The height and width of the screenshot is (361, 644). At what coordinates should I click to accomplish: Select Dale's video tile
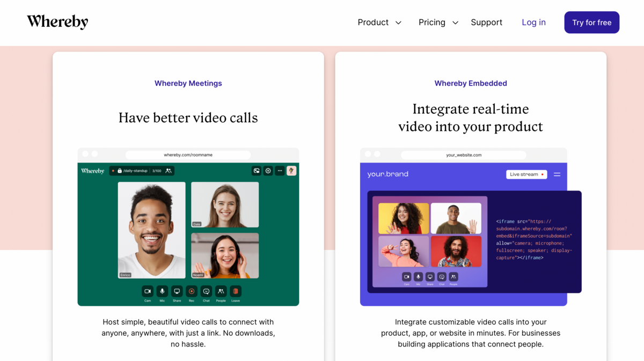point(225,204)
